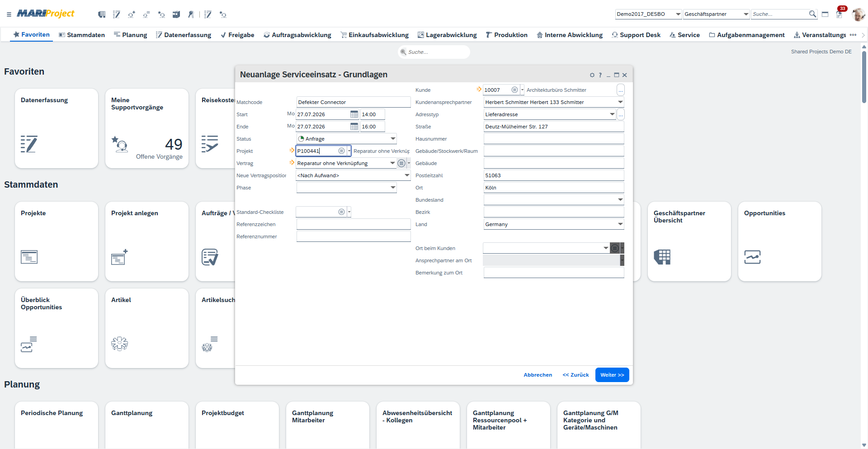Click the Abbrechen link
The width and height of the screenshot is (868, 449).
pyautogui.click(x=538, y=375)
